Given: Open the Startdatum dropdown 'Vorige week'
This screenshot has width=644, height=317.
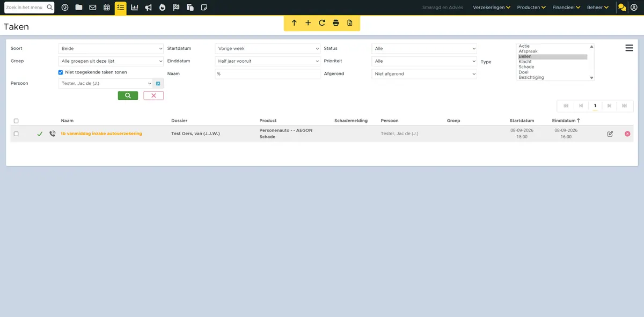Looking at the screenshot, I should (x=267, y=49).
